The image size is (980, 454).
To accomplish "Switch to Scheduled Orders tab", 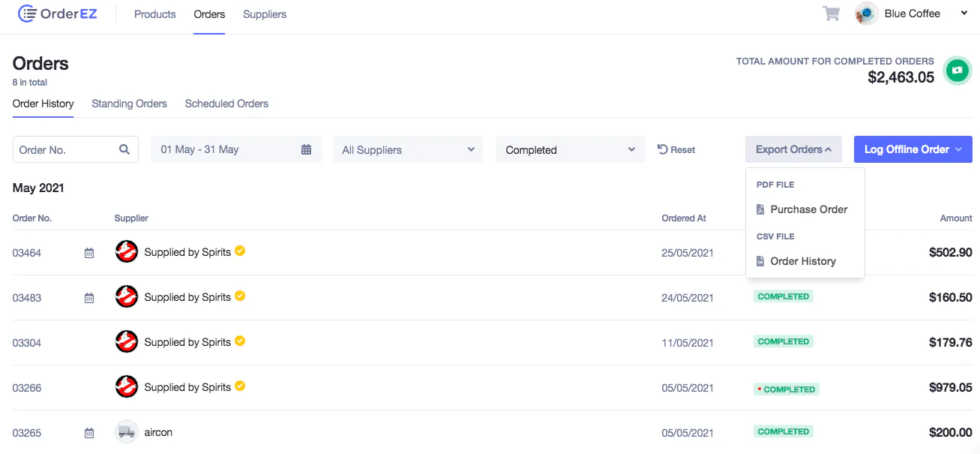I will (x=226, y=104).
